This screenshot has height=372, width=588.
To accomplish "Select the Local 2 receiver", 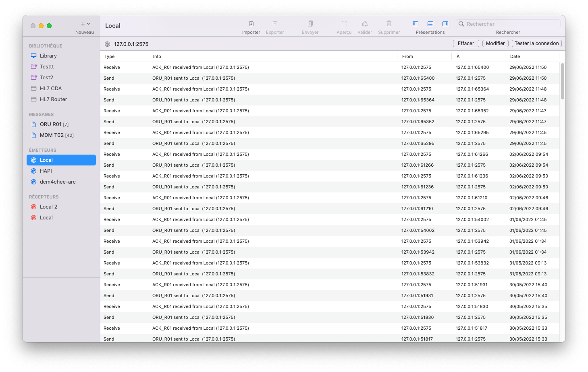I will 48,207.
